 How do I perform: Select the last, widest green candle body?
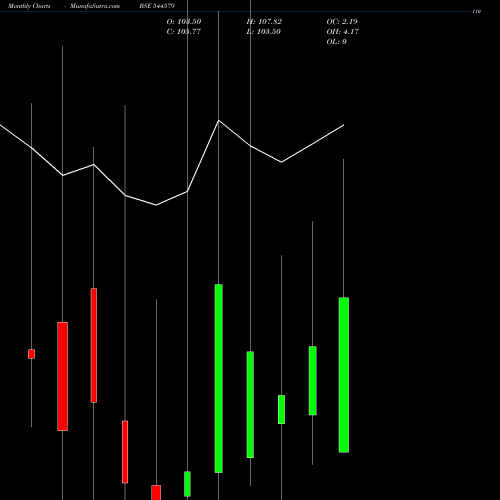pyautogui.click(x=344, y=375)
